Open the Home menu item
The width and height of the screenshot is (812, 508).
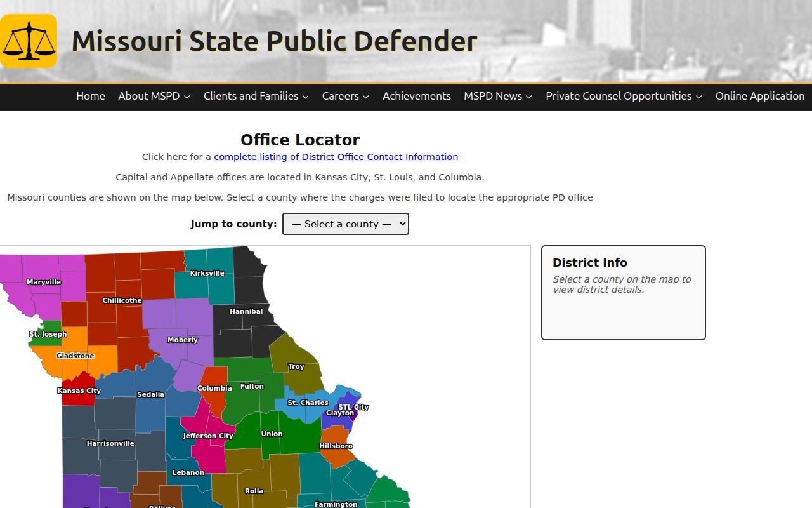tap(91, 96)
